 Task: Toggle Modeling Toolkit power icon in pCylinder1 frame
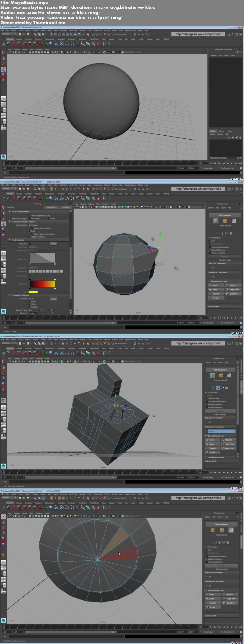238,517
